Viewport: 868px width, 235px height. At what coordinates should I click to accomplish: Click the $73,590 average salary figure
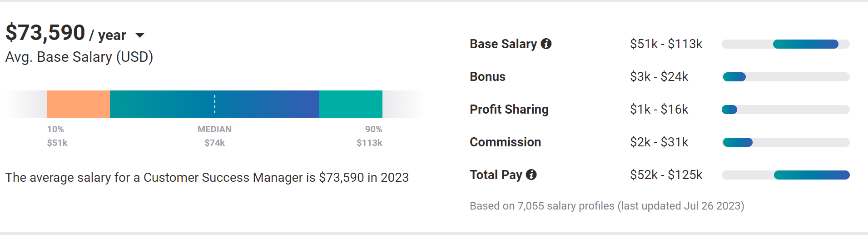coord(45,33)
